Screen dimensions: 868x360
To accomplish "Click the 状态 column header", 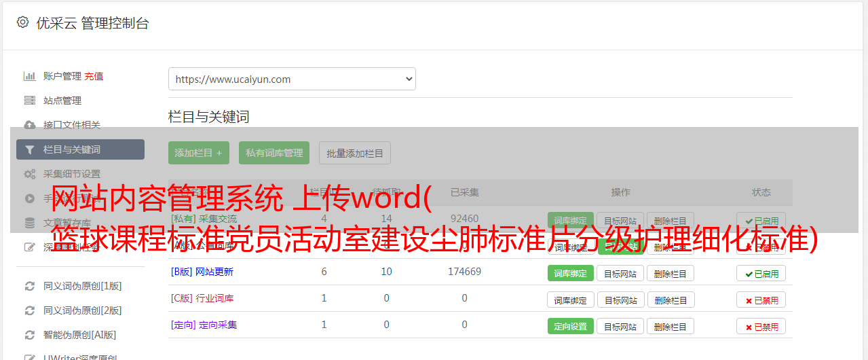I will click(761, 192).
